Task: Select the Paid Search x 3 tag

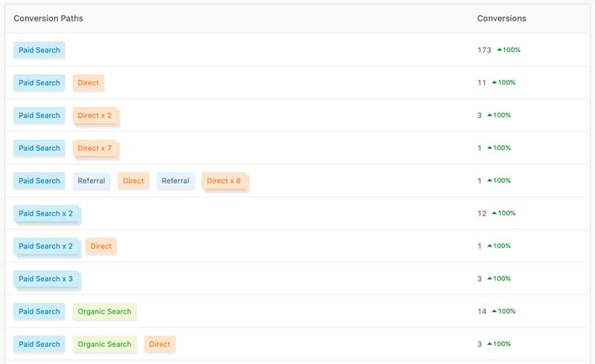Action: tap(46, 279)
